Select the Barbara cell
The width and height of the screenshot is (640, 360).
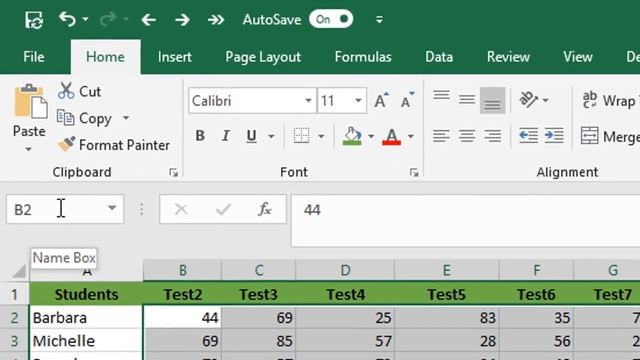point(86,318)
